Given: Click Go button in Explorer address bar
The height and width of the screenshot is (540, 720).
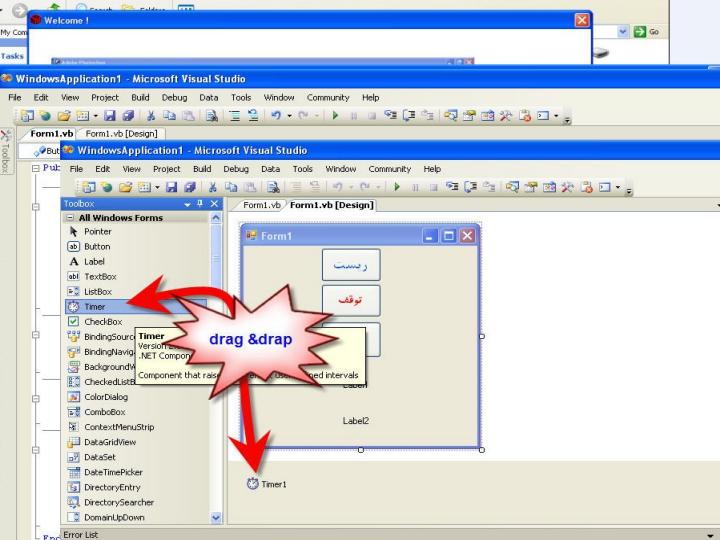Looking at the screenshot, I should [647, 32].
